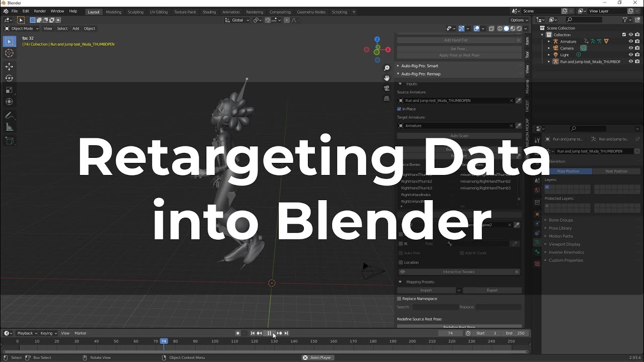Select Rest Position button
The height and width of the screenshot is (362, 644).
[616, 171]
